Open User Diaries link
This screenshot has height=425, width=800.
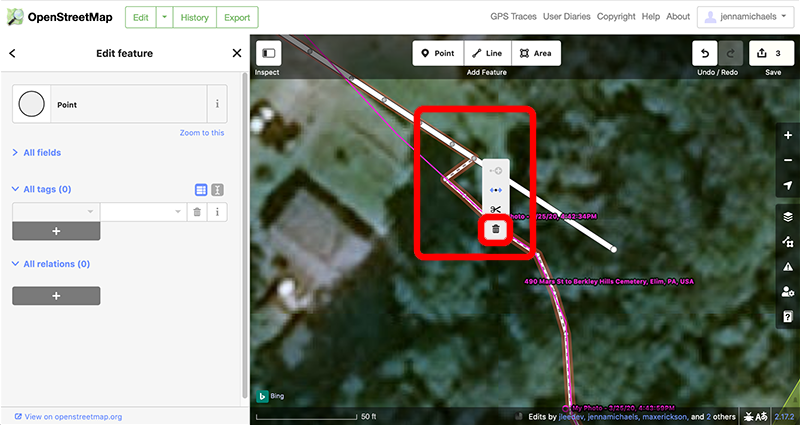click(x=566, y=16)
